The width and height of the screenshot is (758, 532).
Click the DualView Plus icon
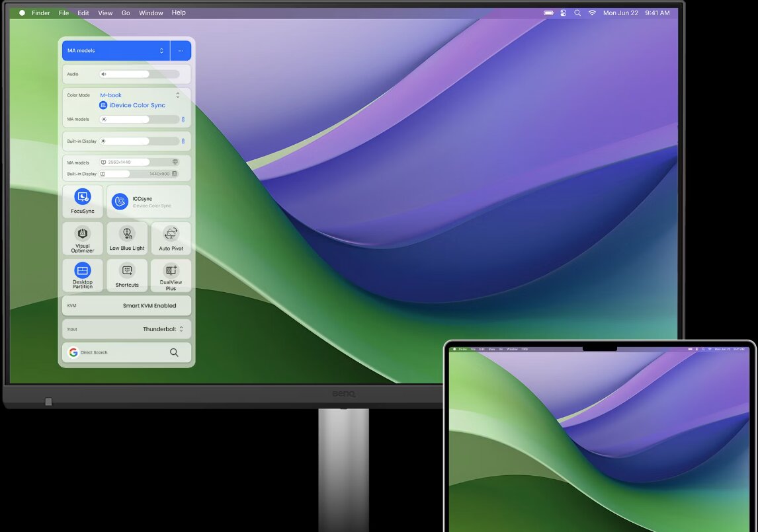171,270
